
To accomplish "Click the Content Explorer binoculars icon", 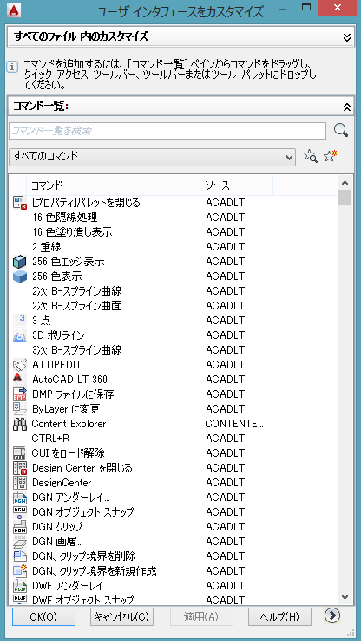I will [x=20, y=424].
